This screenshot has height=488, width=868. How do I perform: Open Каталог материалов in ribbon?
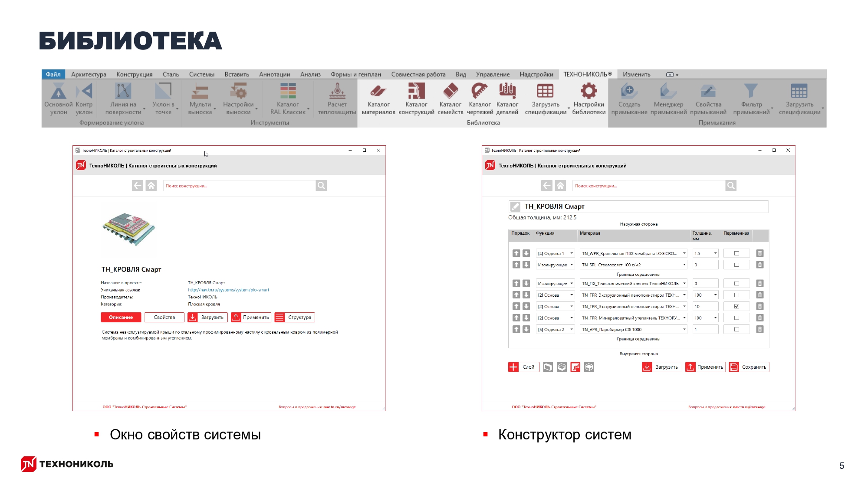tap(378, 99)
